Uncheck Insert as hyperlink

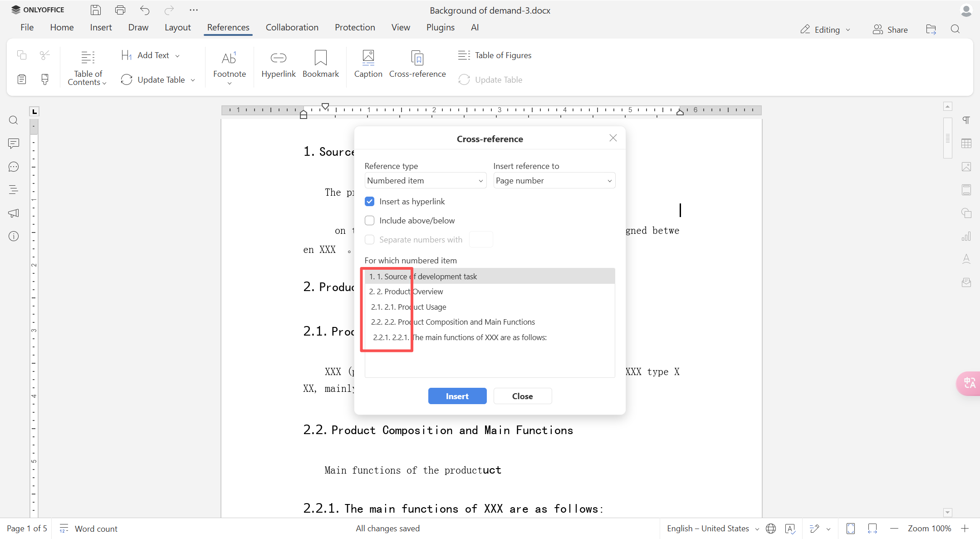(370, 202)
